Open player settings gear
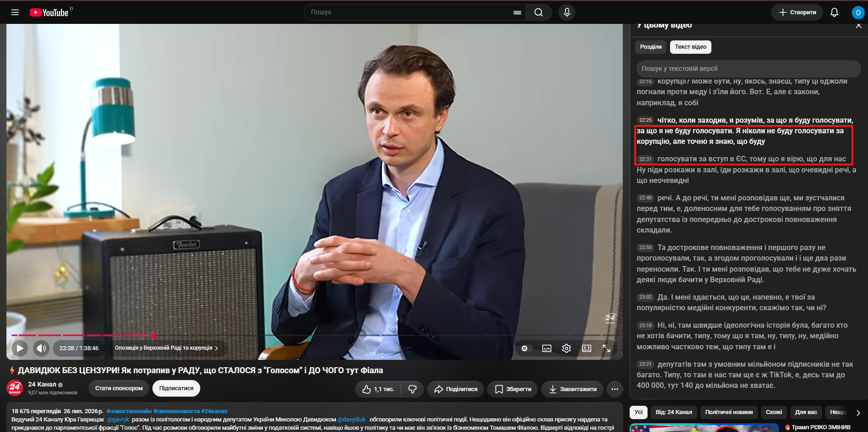The height and width of the screenshot is (432, 868). pyautogui.click(x=566, y=348)
